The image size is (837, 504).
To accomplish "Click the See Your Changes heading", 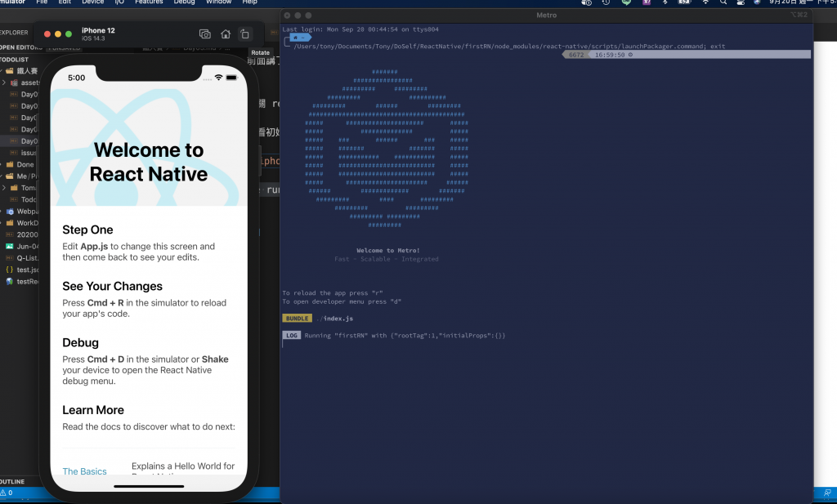I will [112, 287].
